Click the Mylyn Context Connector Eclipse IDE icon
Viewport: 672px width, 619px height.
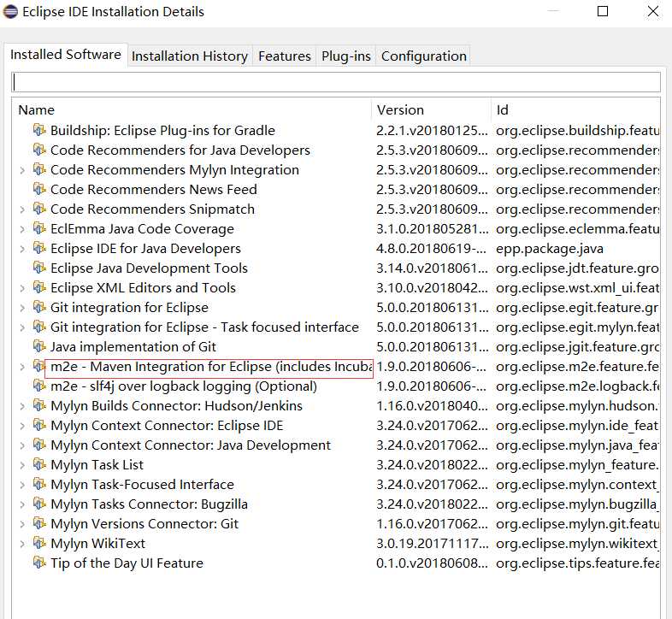pos(39,425)
